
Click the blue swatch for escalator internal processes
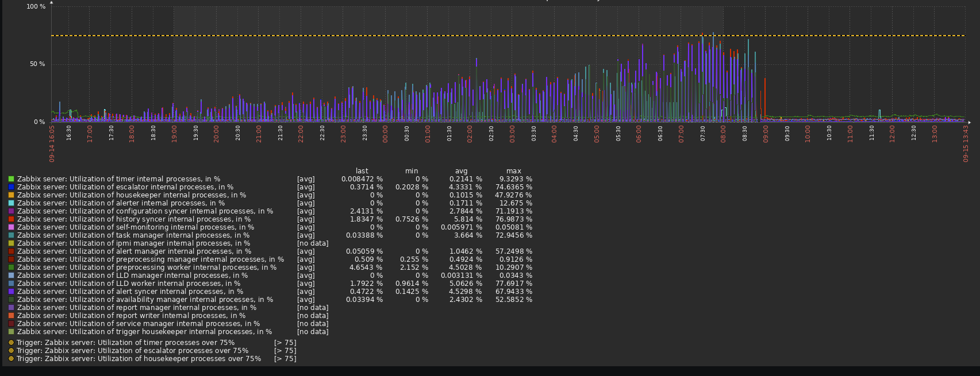(11, 187)
